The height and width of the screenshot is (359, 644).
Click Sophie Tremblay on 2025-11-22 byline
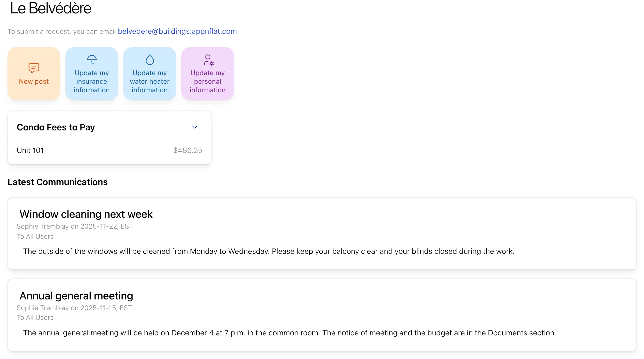(x=75, y=226)
